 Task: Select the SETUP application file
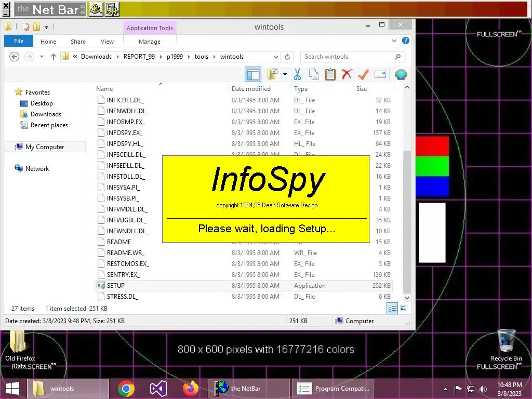[x=243, y=286]
